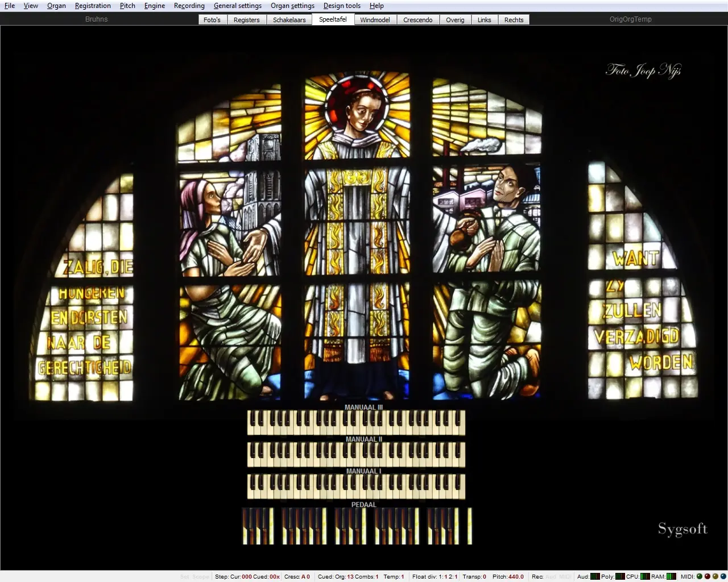This screenshot has width=728, height=582.
Task: Click the Poly usage meter
Action: (620, 576)
